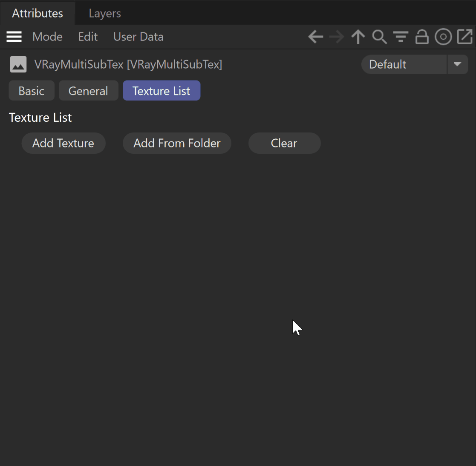Switch to the Layers tab
This screenshot has height=466, width=476.
pyautogui.click(x=105, y=13)
